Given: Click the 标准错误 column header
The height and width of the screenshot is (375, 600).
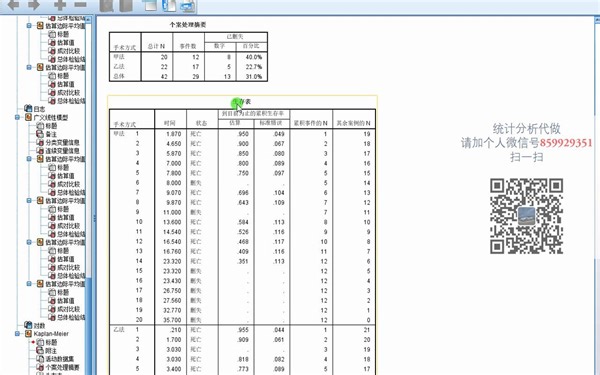Looking at the screenshot, I should 271,123.
